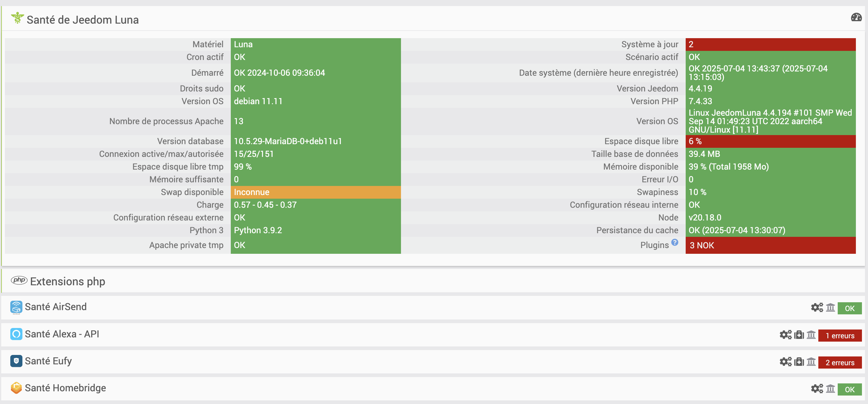Expand the Santé Eufy panel

(48, 361)
